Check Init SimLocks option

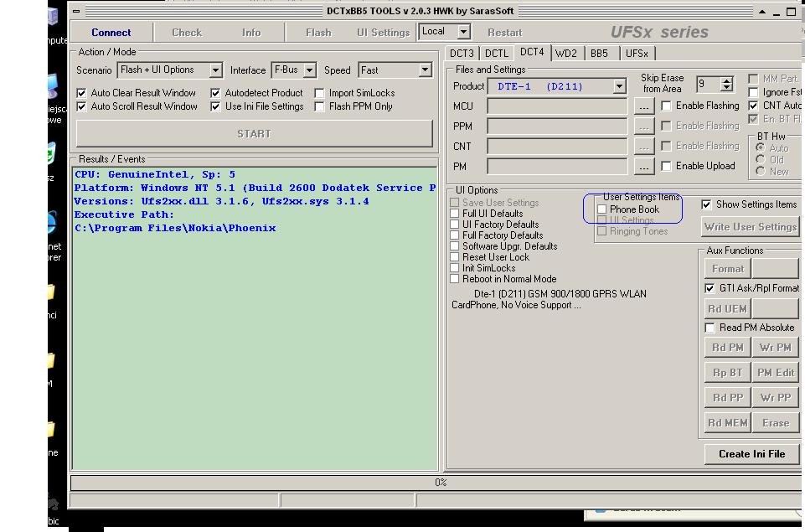coord(454,267)
